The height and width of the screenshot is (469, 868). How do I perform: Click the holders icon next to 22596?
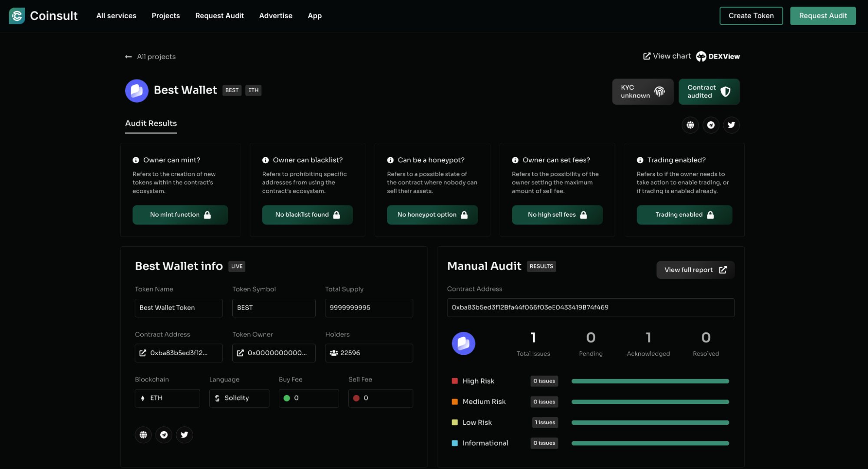[333, 353]
